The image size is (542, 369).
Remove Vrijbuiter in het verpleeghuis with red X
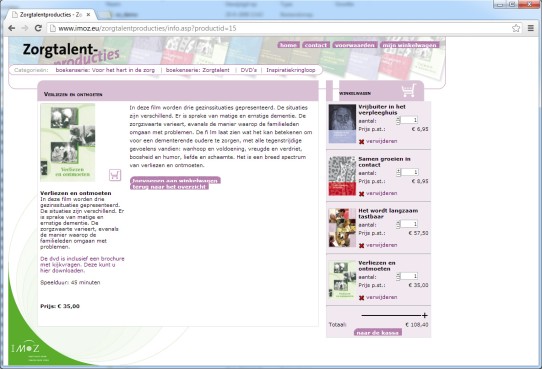click(362, 142)
